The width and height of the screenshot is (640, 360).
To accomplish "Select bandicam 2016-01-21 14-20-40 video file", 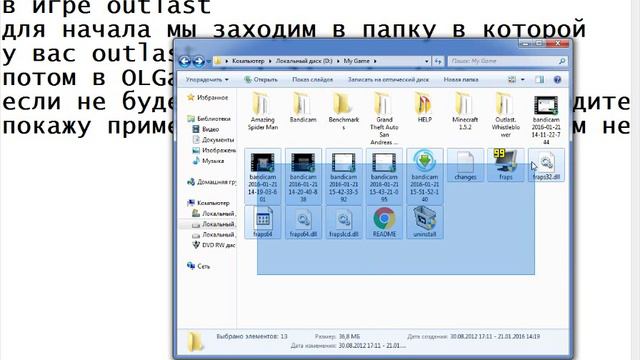I will [x=303, y=176].
